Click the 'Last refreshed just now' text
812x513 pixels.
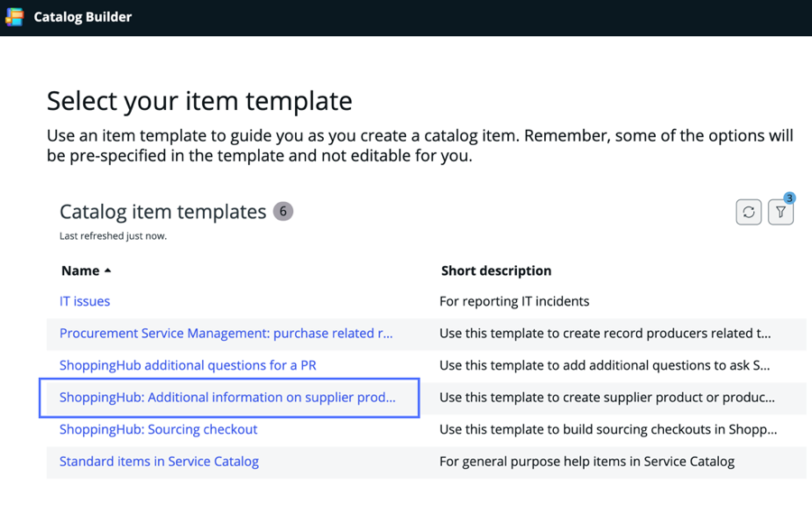(x=113, y=236)
